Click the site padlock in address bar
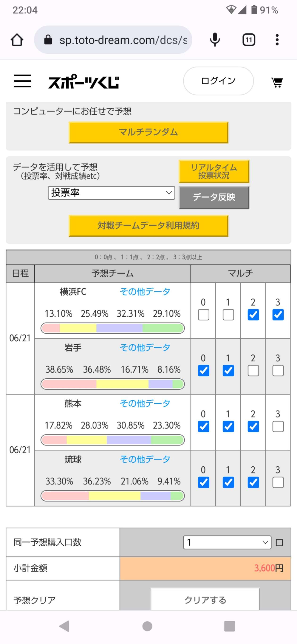This screenshot has width=297, height=644. pos(48,40)
